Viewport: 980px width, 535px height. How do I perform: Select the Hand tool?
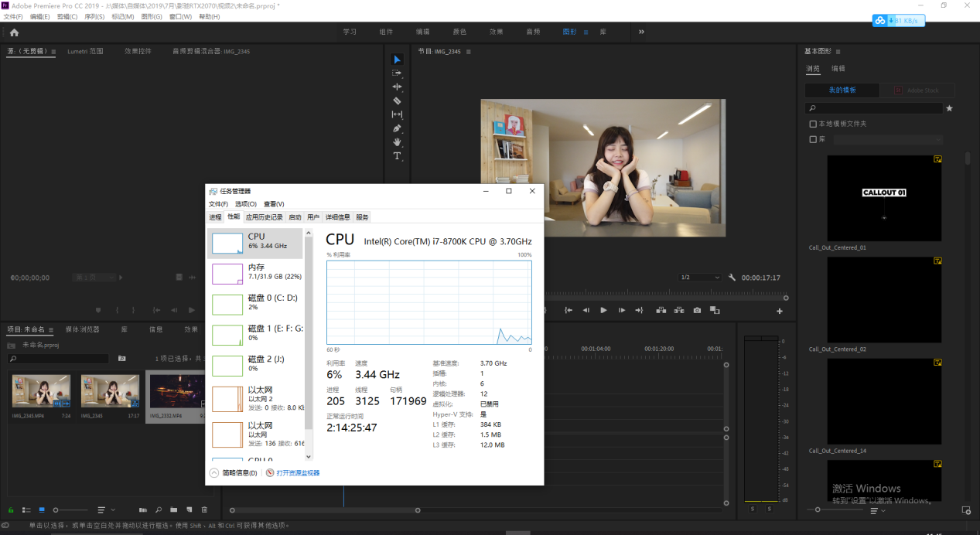click(x=397, y=142)
